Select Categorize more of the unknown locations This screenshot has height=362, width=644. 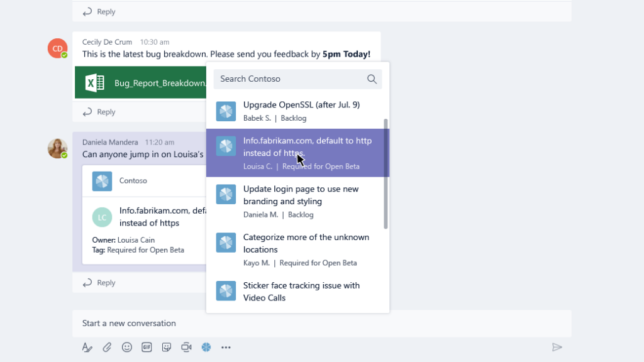point(297,250)
